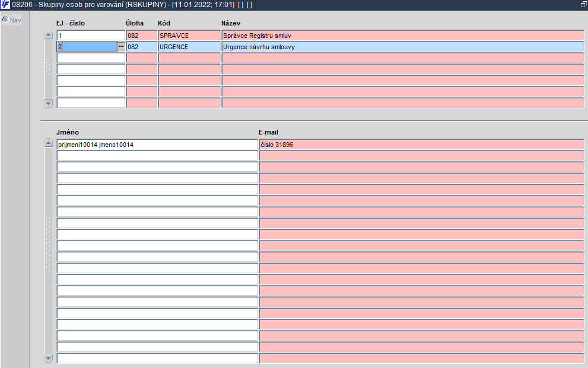Click the Úloha 082 cell in first row
The height and width of the screenshot is (368, 588).
pos(141,36)
